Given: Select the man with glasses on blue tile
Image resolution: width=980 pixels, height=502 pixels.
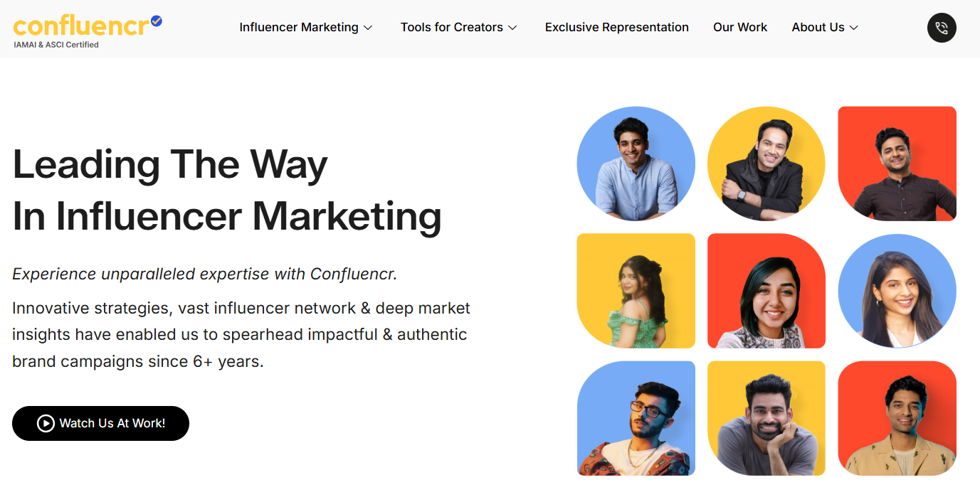Looking at the screenshot, I should click(636, 418).
